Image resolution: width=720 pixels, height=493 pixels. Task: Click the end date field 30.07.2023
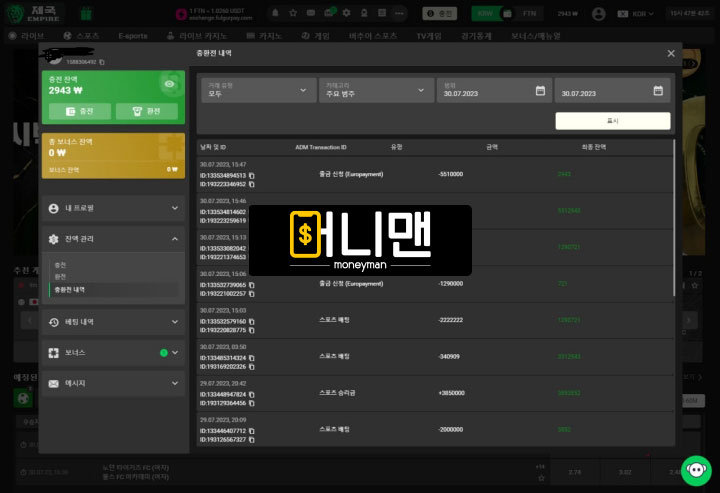point(613,90)
